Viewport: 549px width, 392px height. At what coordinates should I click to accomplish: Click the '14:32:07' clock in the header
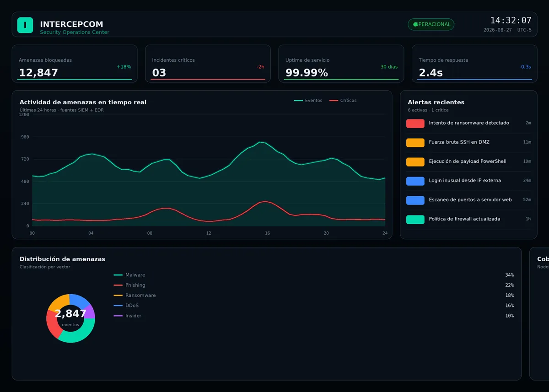pos(511,21)
